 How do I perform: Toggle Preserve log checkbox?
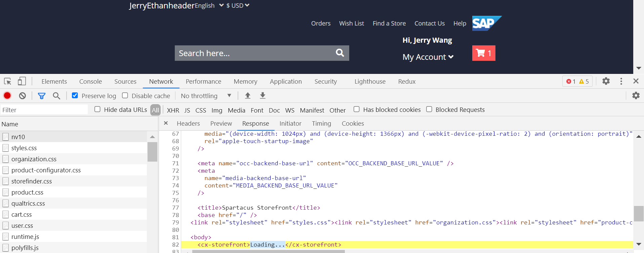[75, 95]
